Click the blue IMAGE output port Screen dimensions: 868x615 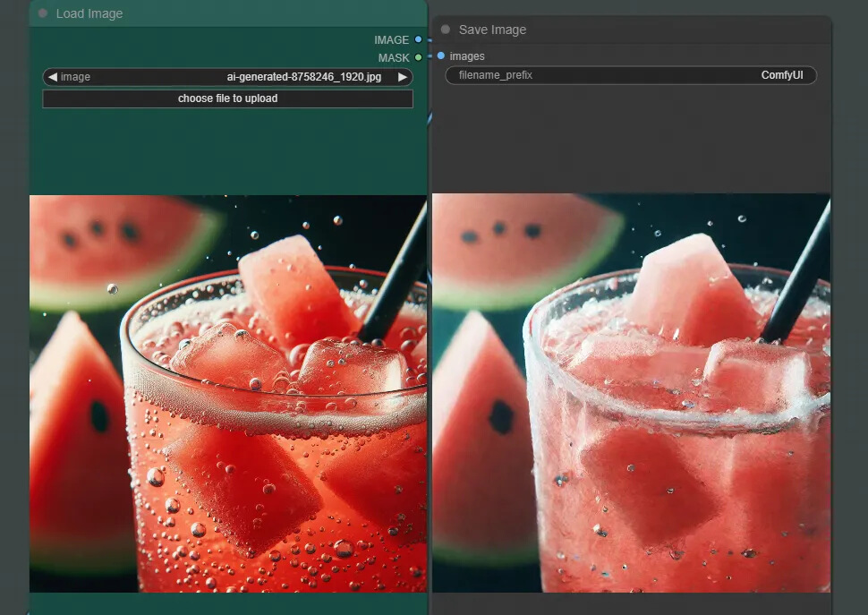pos(418,39)
